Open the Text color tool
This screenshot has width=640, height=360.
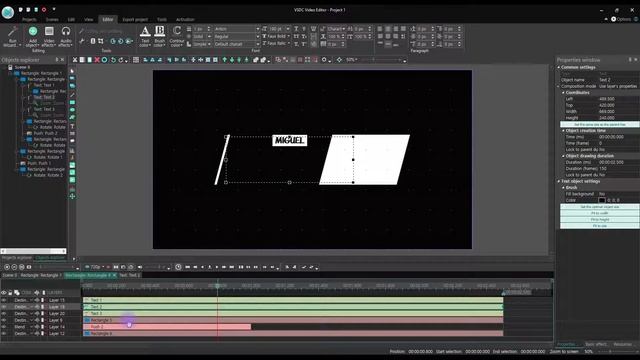(145, 36)
